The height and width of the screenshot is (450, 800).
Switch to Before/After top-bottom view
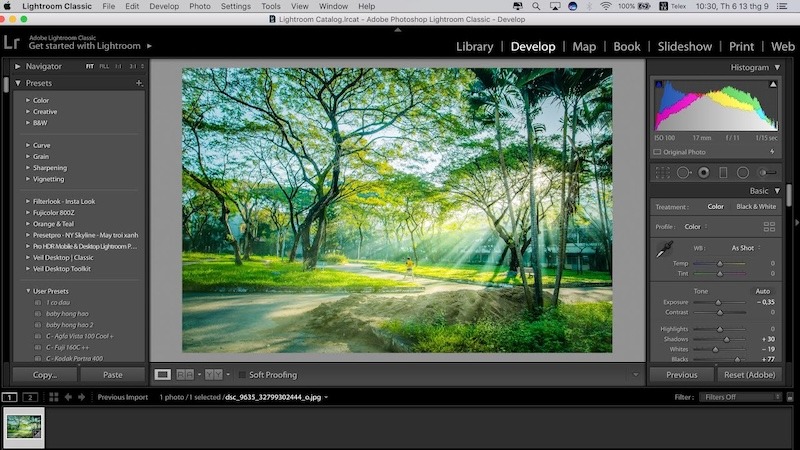coord(214,374)
